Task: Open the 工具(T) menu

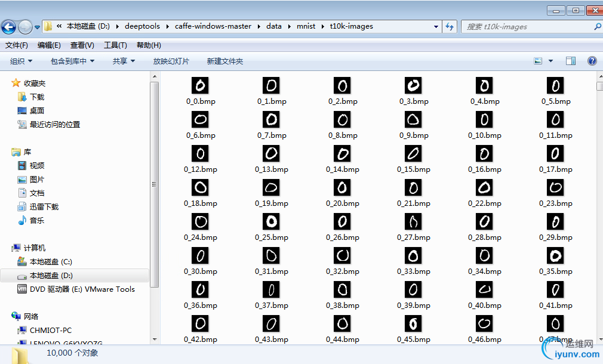Action: point(115,45)
